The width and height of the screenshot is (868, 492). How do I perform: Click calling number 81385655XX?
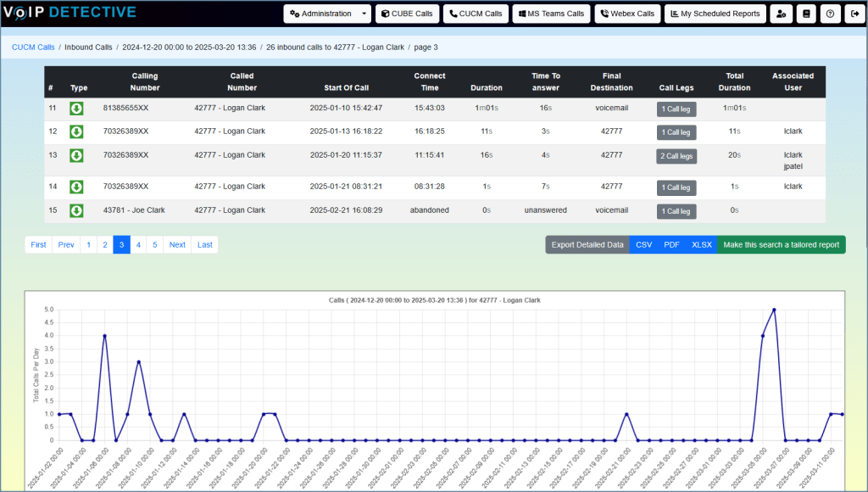tap(125, 108)
